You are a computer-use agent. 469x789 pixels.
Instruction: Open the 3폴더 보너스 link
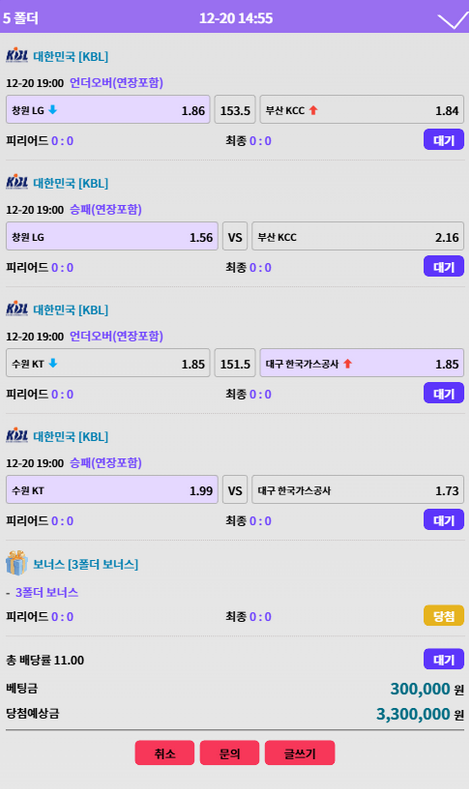coord(47,592)
